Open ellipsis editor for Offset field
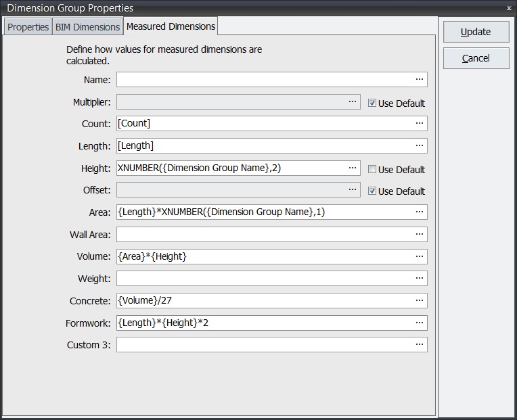517x420 pixels. [353, 190]
